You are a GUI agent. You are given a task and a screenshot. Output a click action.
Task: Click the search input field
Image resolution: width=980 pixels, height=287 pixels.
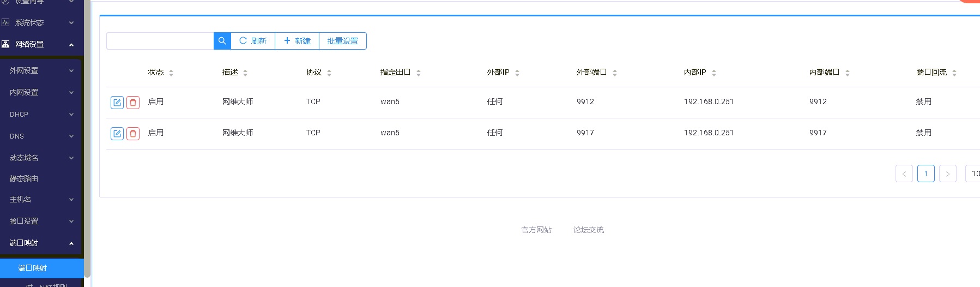point(160,41)
